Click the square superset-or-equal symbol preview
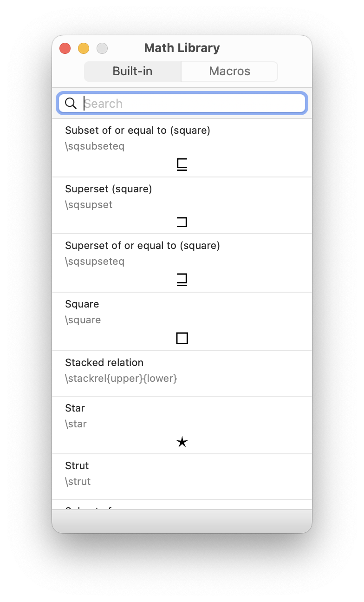Viewport: 364px width, 602px height. [182, 280]
